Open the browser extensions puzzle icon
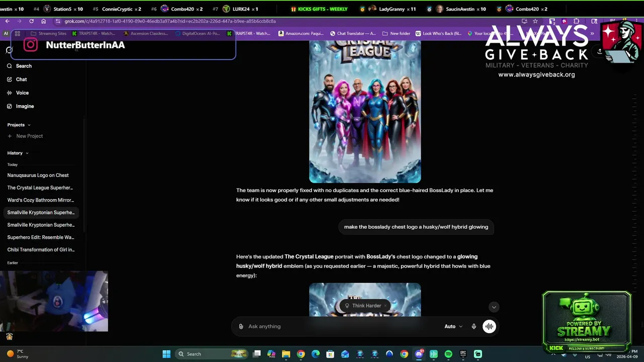Screen dimensions: 644x362 [x=577, y=21]
